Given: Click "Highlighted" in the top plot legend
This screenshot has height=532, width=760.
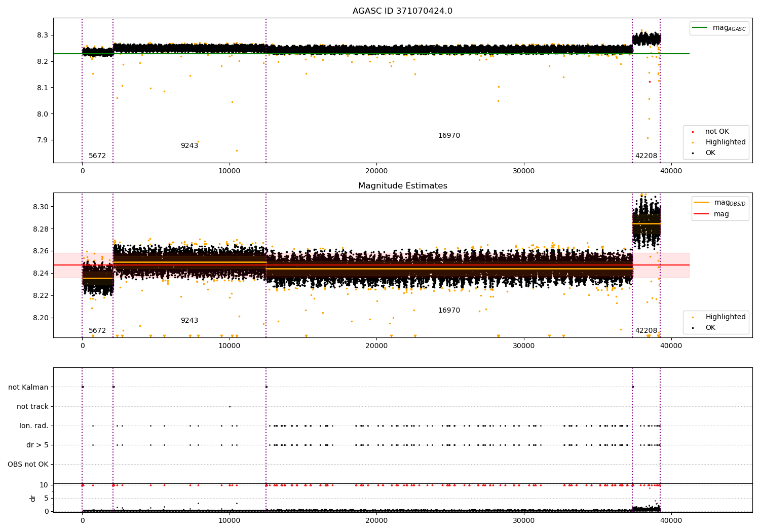Looking at the screenshot, I should pyautogui.click(x=725, y=142).
